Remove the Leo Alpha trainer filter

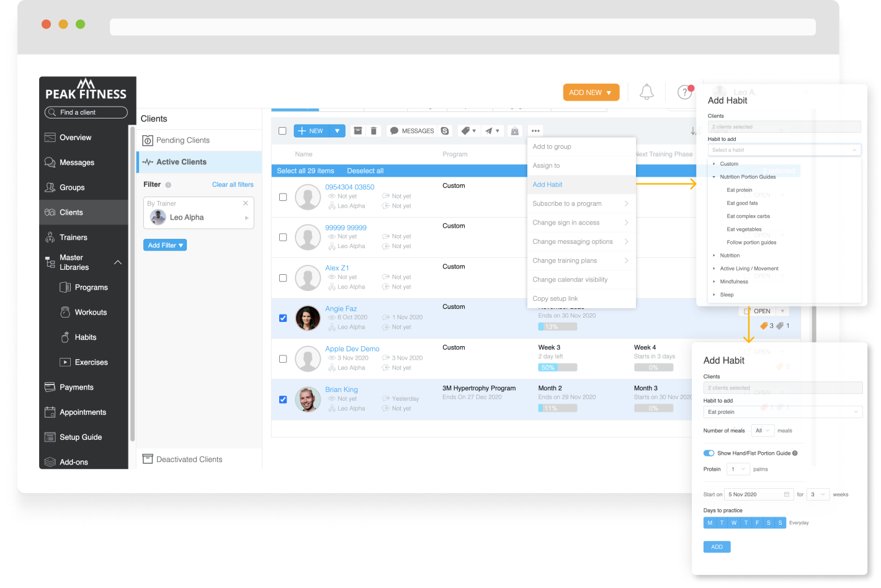[x=246, y=203]
